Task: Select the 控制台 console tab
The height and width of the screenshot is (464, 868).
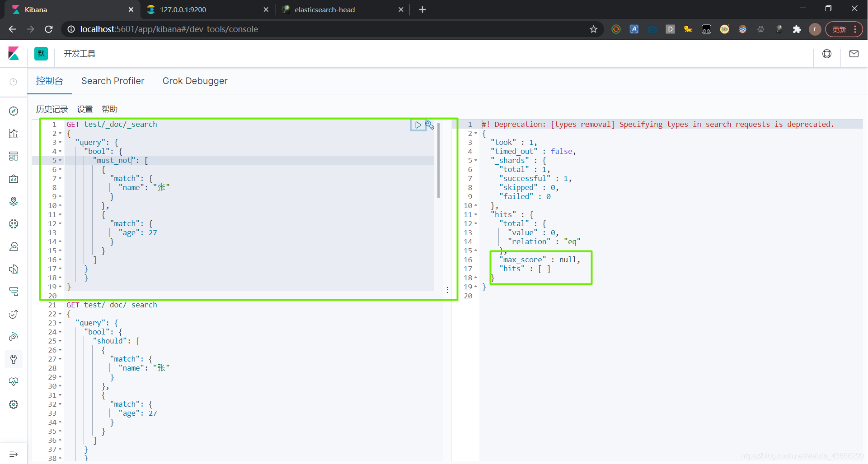Action: pyautogui.click(x=50, y=81)
